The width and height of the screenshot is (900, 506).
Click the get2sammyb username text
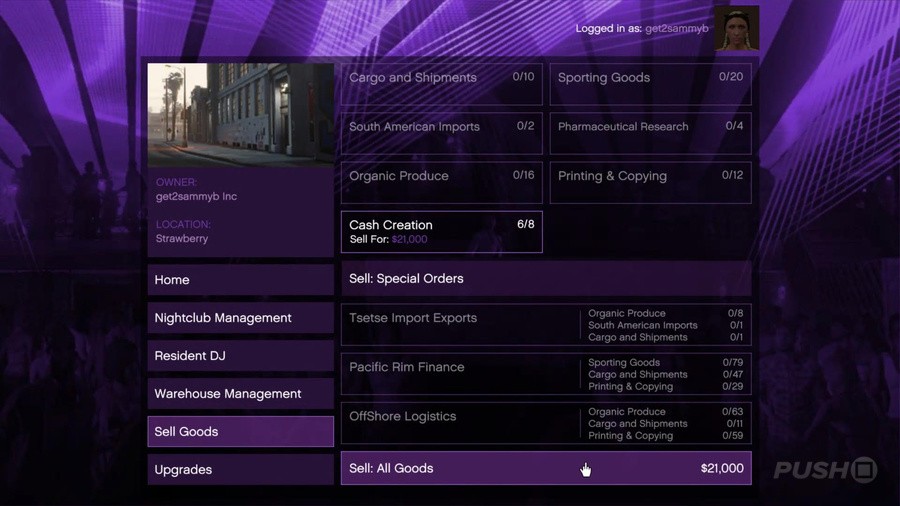[x=677, y=29]
